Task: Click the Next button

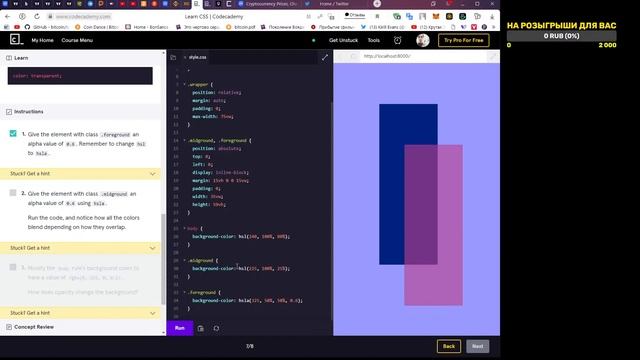Action: coord(478,346)
